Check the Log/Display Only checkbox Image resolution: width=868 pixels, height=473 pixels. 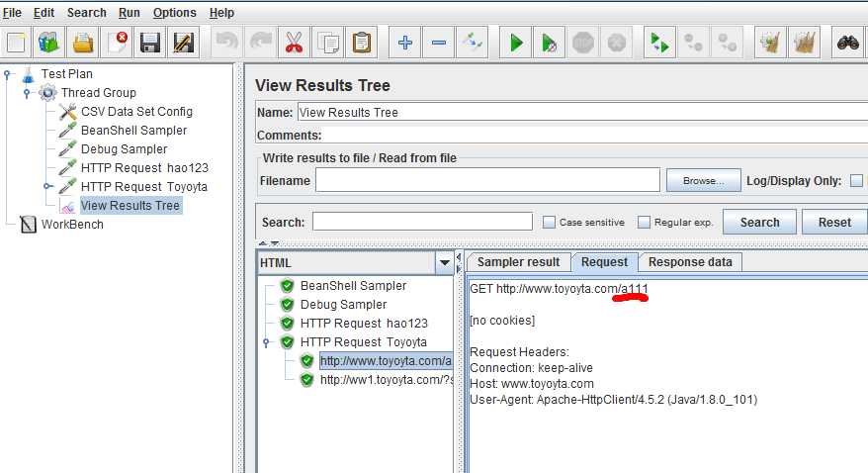tap(856, 180)
